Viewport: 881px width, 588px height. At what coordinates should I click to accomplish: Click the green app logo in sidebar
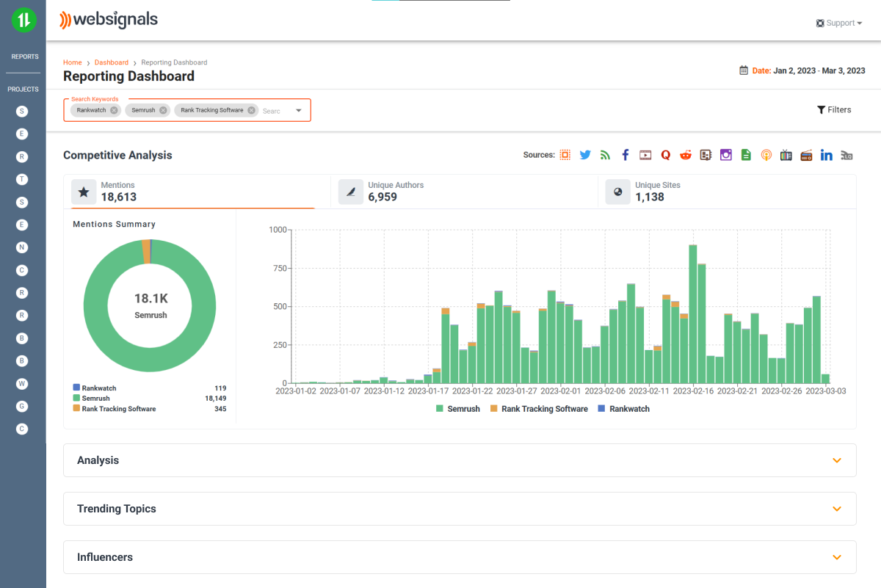click(x=23, y=20)
